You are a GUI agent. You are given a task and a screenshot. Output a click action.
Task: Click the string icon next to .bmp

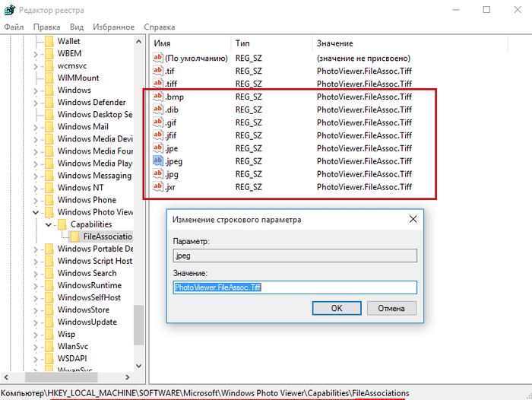158,97
